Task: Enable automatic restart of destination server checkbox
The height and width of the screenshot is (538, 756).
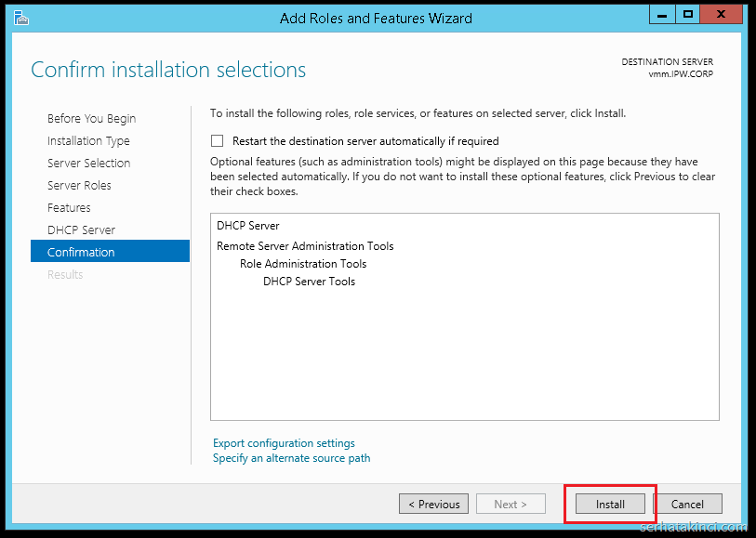Action: pyautogui.click(x=218, y=141)
